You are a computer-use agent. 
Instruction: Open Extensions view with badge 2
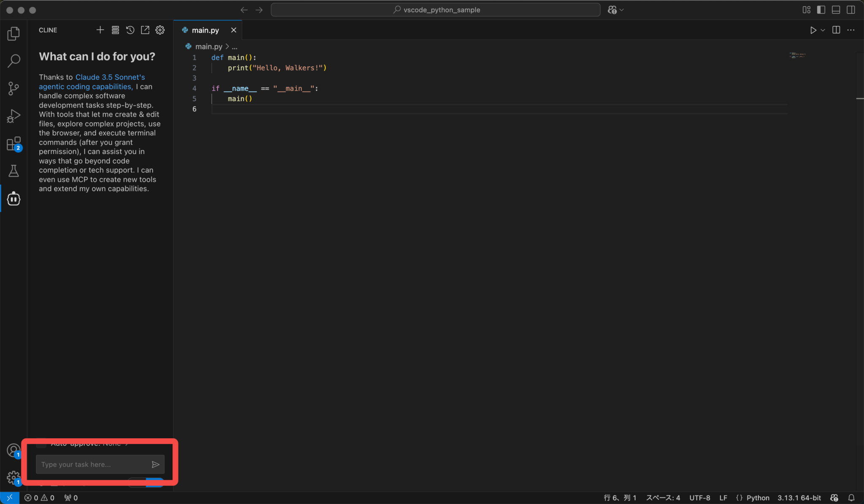[x=13, y=144]
